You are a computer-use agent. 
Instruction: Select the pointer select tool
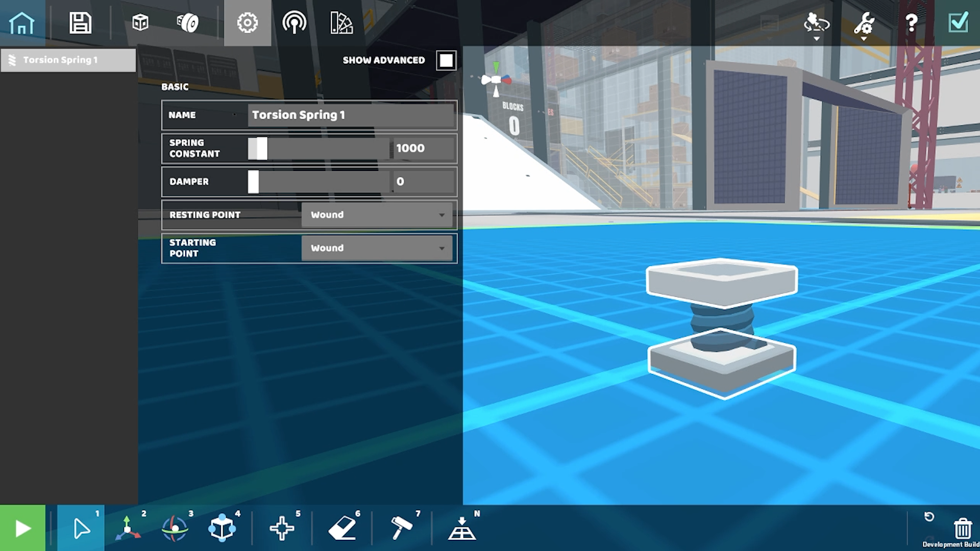tap(81, 528)
